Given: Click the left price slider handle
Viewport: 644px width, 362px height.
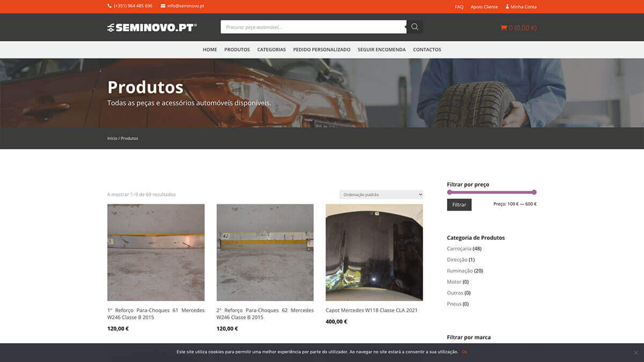Looking at the screenshot, I should coord(450,192).
